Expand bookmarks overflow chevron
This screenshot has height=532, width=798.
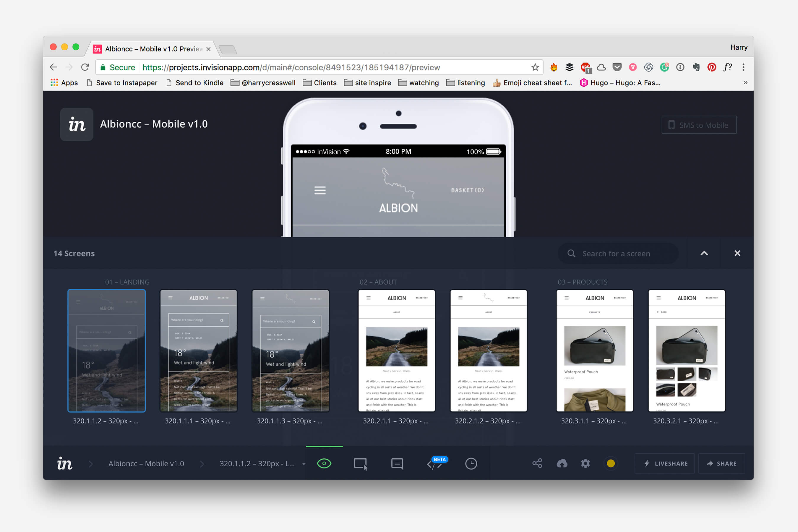(x=745, y=82)
